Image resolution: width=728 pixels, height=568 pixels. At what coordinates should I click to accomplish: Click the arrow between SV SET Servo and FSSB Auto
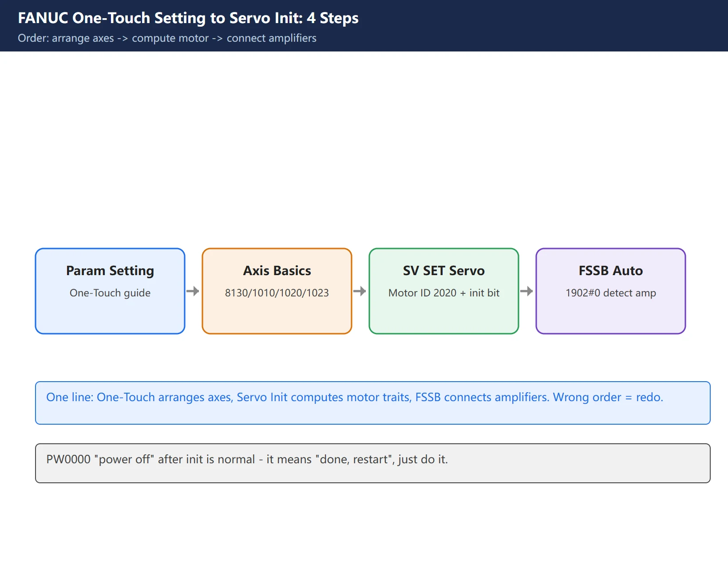tap(526, 291)
